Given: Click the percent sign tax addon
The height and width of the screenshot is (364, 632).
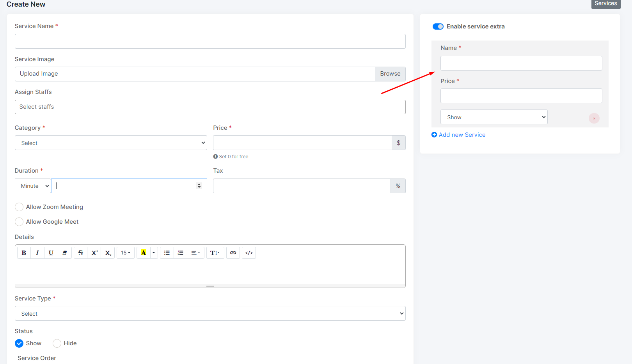Looking at the screenshot, I should click(x=398, y=186).
